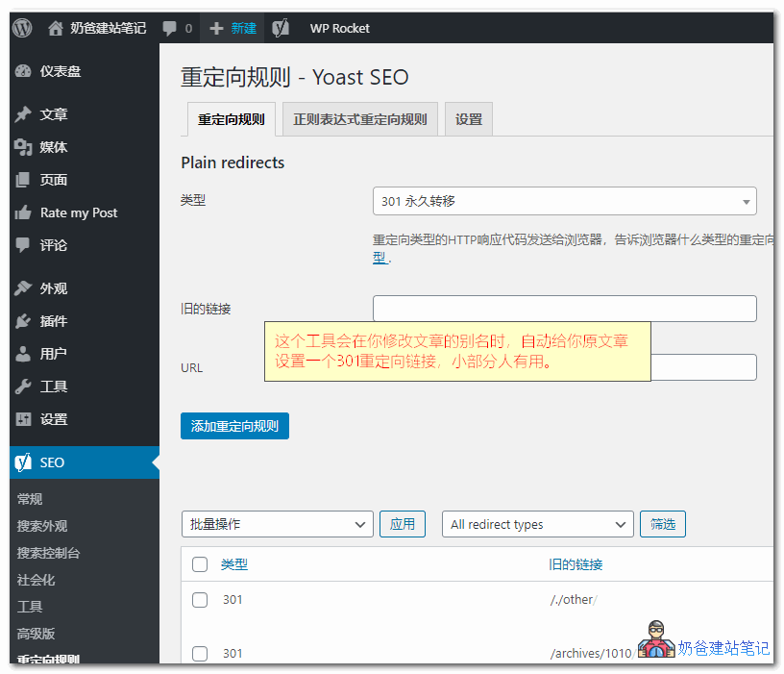
Task: Click the 添加重定向规则 button
Action: coord(234,426)
